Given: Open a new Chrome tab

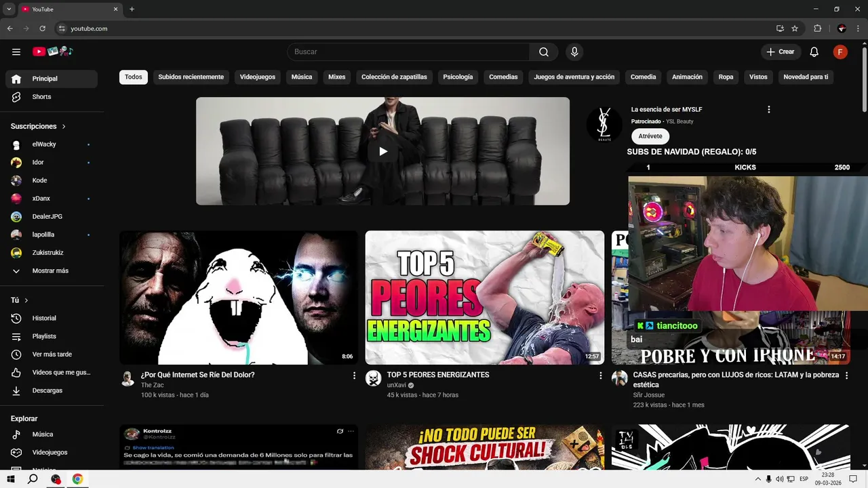Looking at the screenshot, I should 132,9.
